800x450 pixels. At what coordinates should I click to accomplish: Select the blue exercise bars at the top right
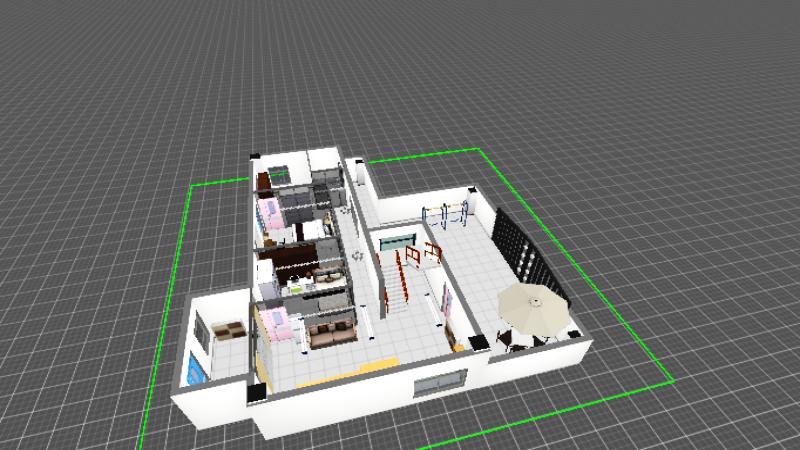tap(446, 213)
